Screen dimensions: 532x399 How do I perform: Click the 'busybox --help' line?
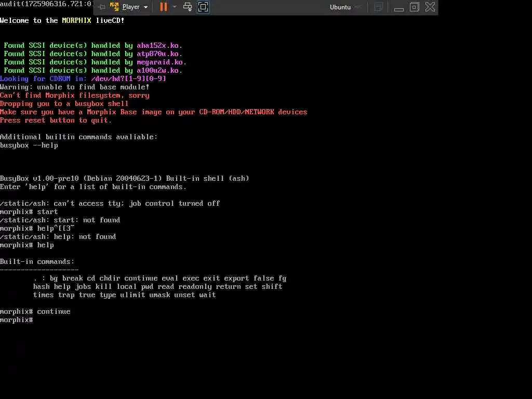click(29, 145)
